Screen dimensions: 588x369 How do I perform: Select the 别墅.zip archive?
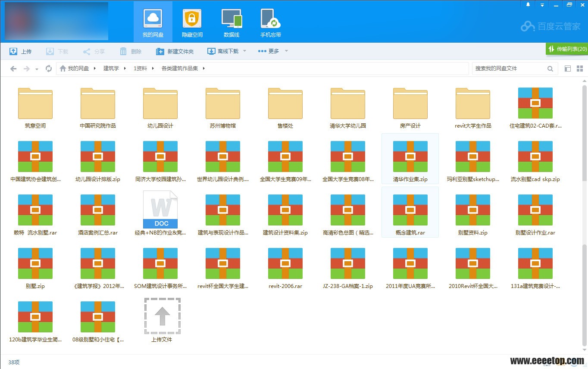[x=35, y=268]
